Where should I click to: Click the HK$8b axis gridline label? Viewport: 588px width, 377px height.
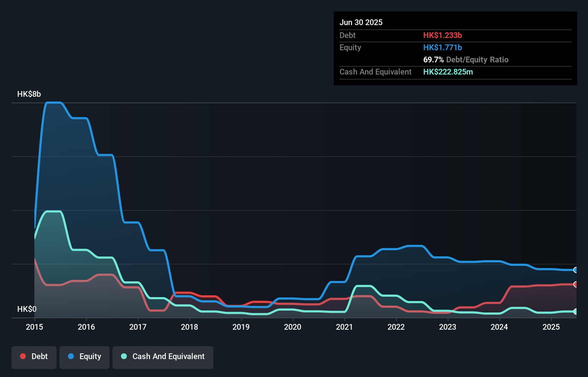tap(29, 94)
